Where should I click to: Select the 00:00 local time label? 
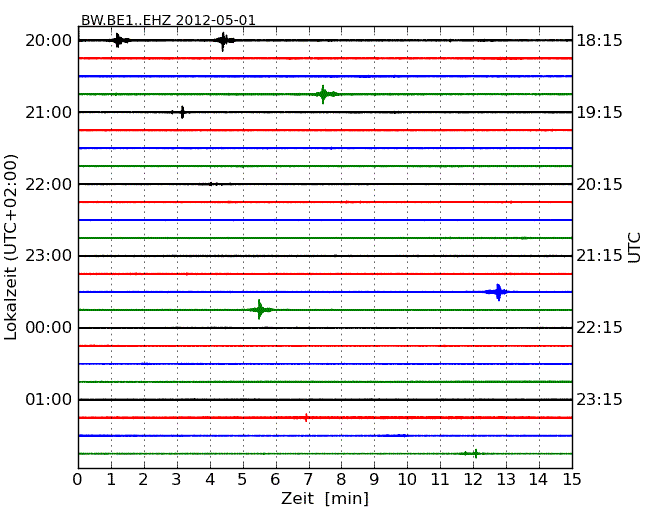[49, 328]
